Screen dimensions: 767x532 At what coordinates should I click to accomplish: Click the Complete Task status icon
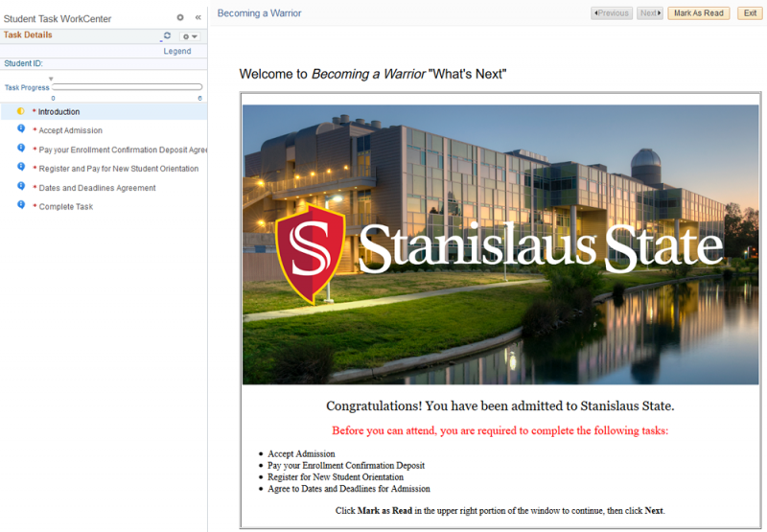point(21,205)
